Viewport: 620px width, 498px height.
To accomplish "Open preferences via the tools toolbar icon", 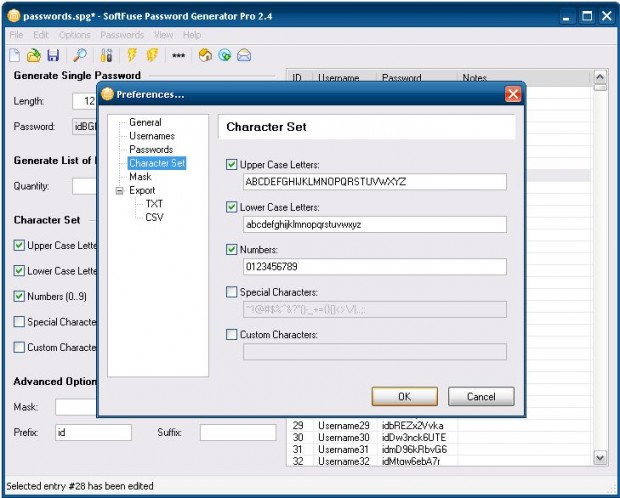I will (x=106, y=55).
